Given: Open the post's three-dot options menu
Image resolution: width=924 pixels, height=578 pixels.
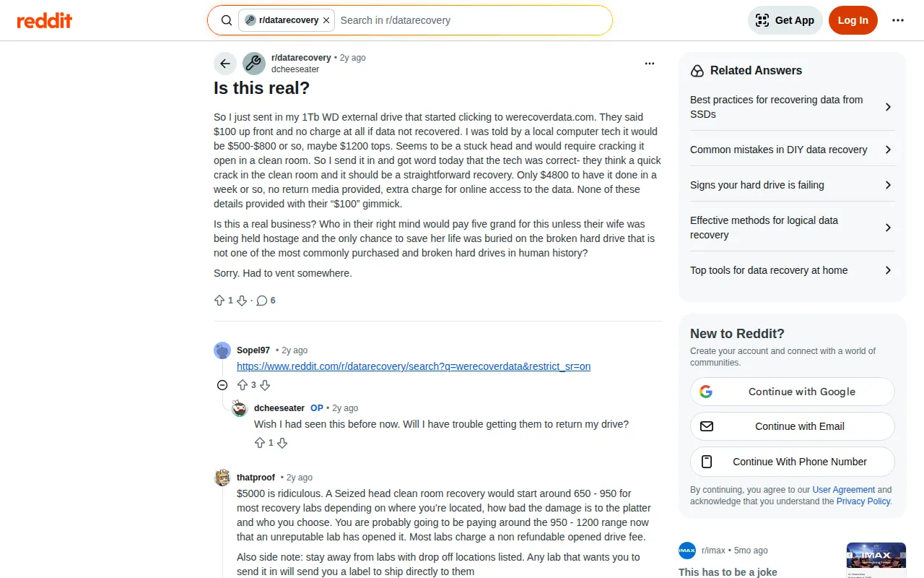Looking at the screenshot, I should (649, 64).
